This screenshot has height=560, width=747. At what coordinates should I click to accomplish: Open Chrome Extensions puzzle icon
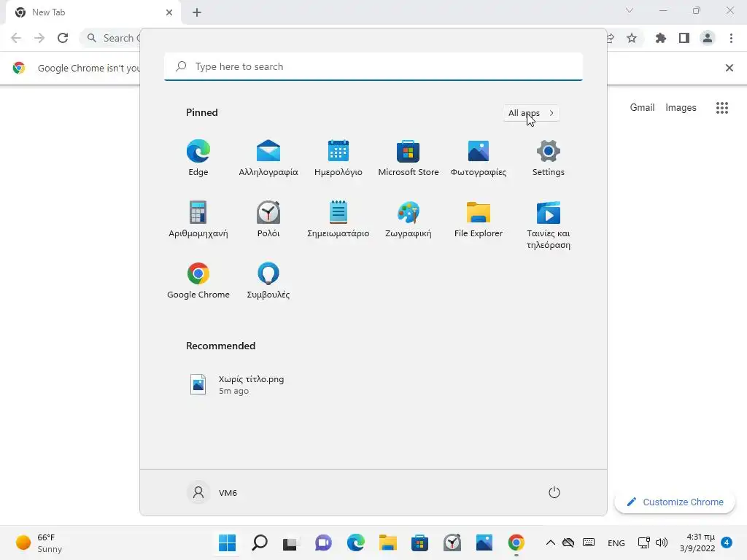coord(661,38)
